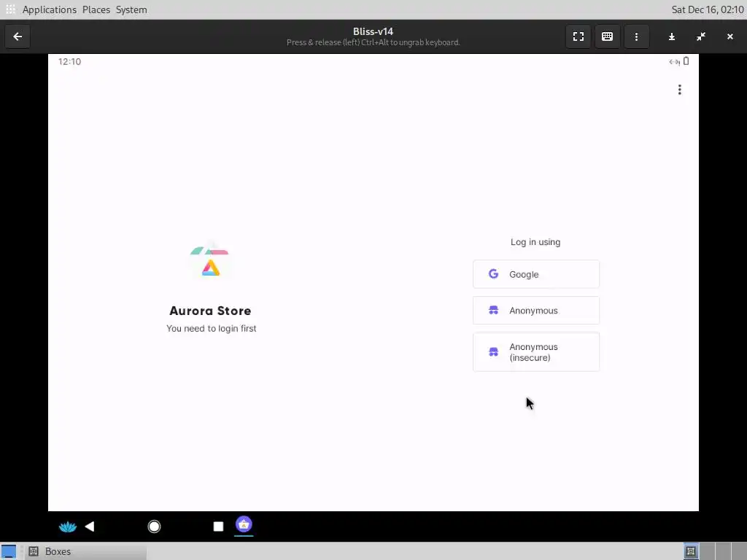Select Boxes in bottom taskbar
This screenshot has height=560, width=747.
[x=86, y=551]
